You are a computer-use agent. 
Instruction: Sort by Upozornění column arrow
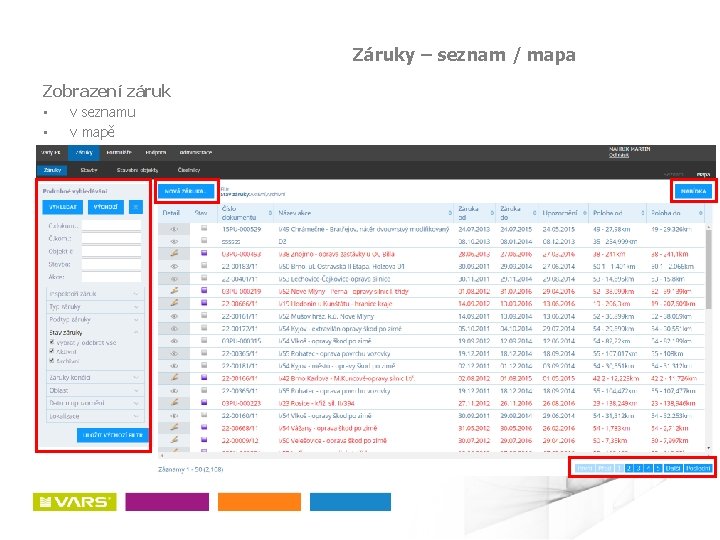(585, 213)
